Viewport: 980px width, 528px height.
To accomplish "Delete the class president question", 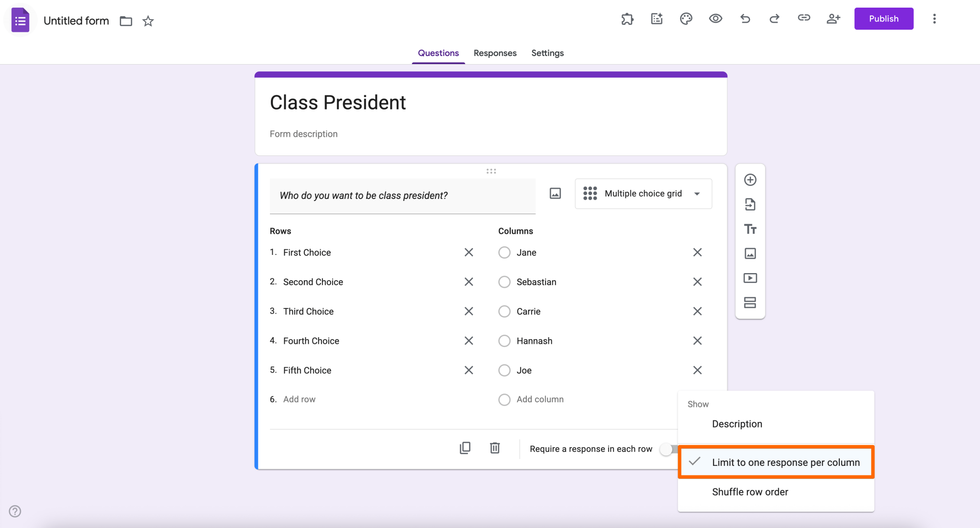I will click(x=495, y=448).
